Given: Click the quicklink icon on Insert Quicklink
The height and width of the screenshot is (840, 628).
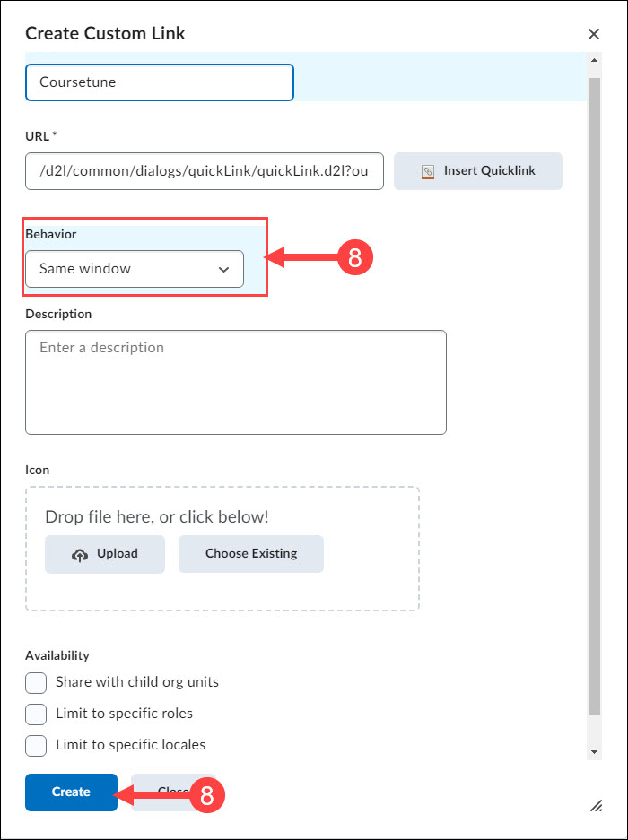Looking at the screenshot, I should (427, 171).
